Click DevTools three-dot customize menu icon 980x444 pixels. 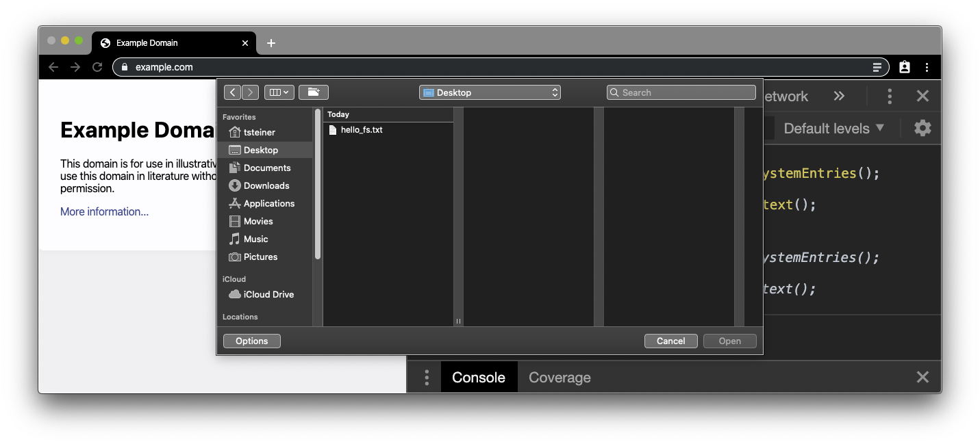point(890,96)
